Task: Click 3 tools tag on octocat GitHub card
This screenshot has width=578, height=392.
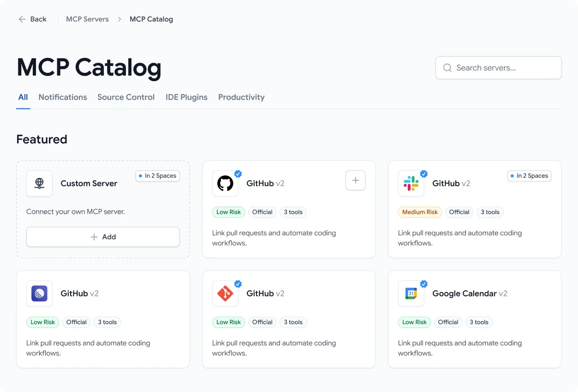Action: pos(293,212)
